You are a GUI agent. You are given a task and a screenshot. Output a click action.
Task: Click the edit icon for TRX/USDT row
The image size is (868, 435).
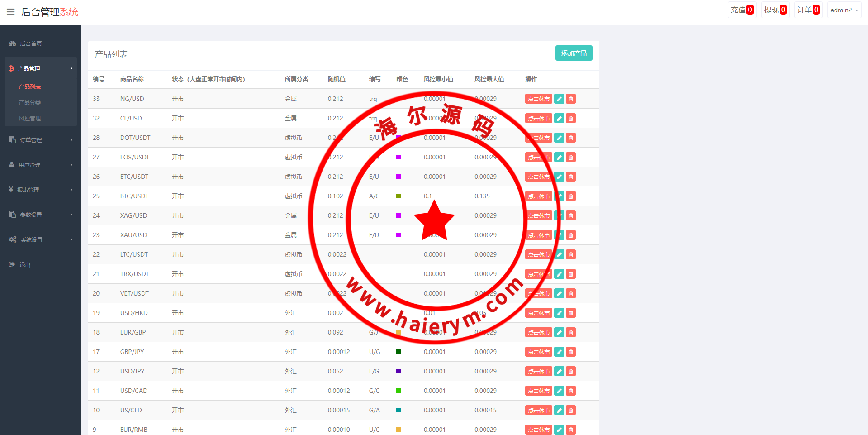(x=559, y=274)
